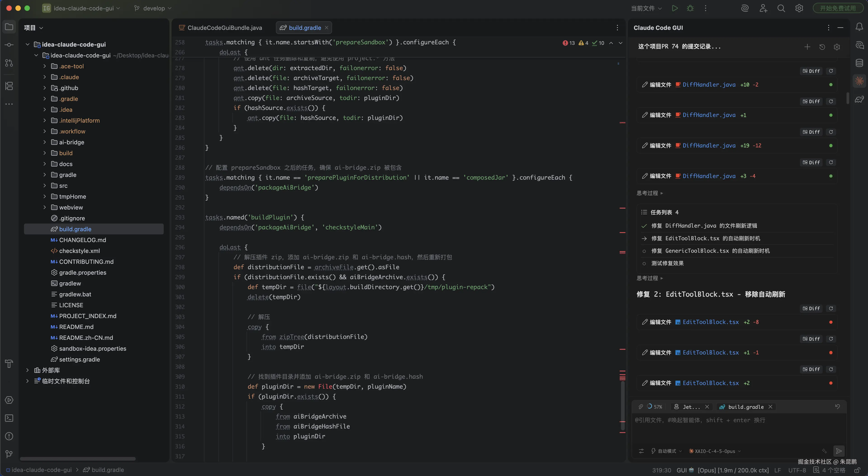Open the Problems tool window icon

click(x=9, y=436)
